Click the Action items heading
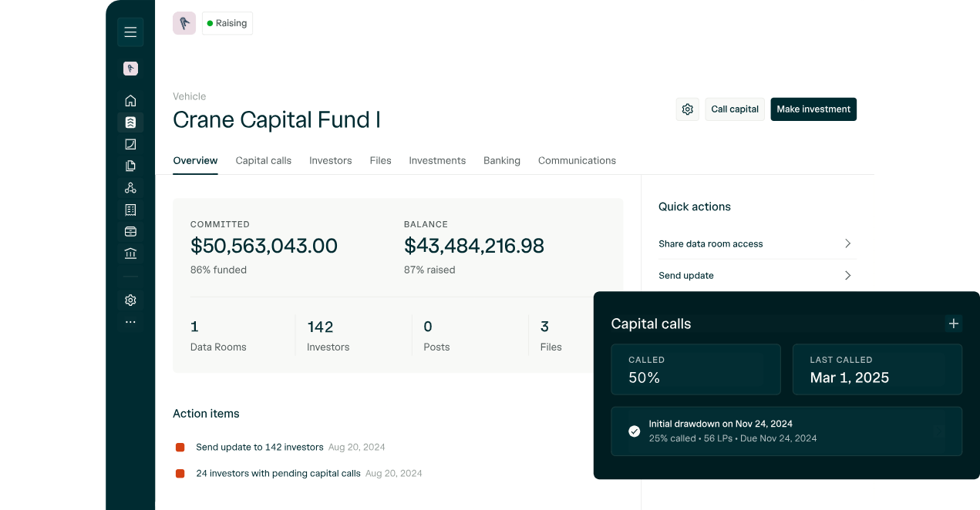Viewport: 980px width, 510px height. tap(206, 414)
